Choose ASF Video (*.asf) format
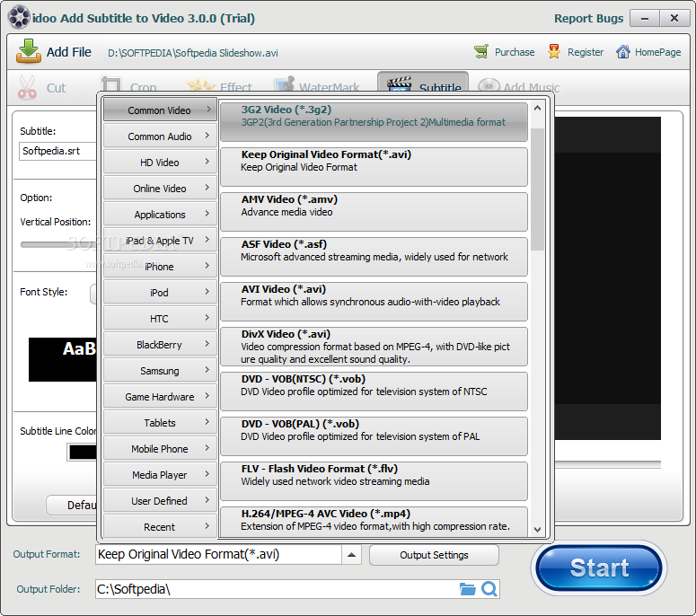The image size is (696, 616). tap(374, 257)
